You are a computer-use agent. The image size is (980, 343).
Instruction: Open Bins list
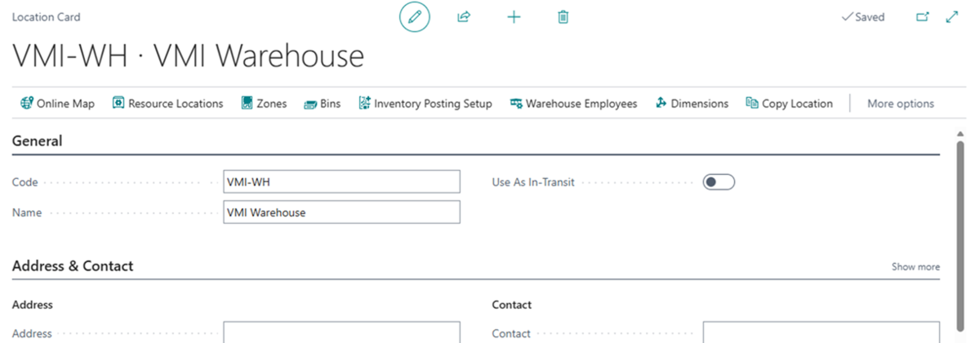click(x=322, y=104)
